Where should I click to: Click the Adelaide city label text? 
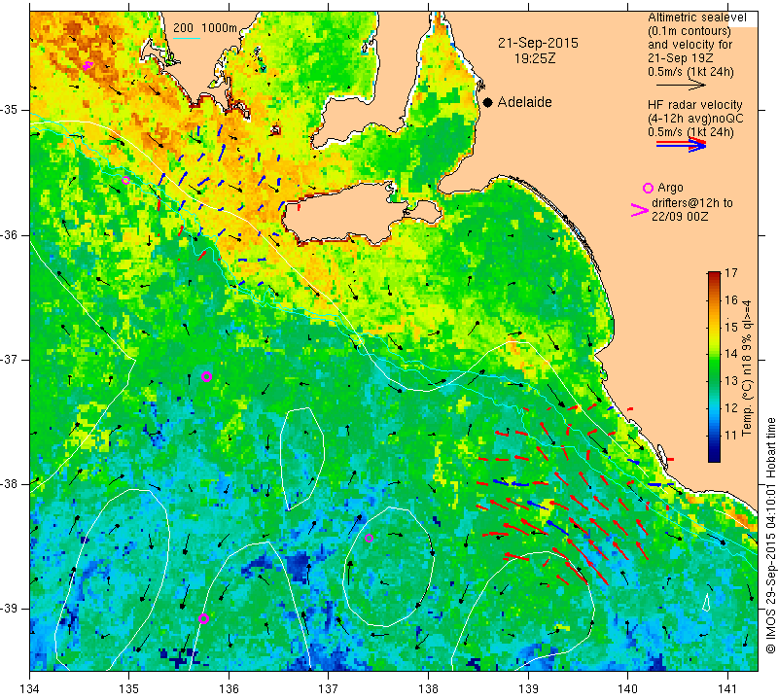point(524,102)
